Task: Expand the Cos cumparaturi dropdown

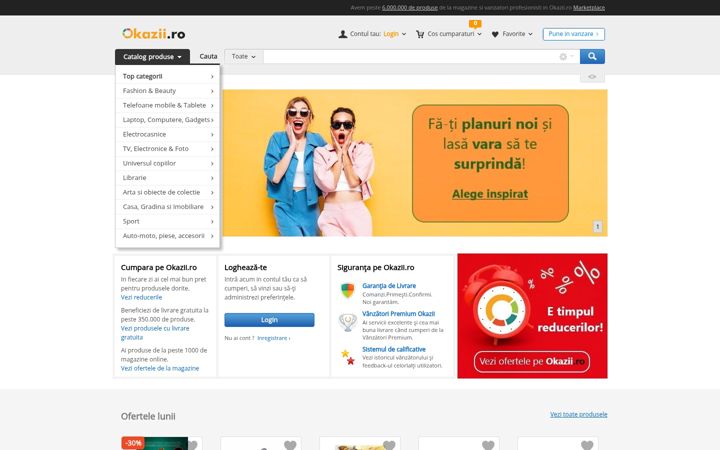Action: (x=479, y=34)
